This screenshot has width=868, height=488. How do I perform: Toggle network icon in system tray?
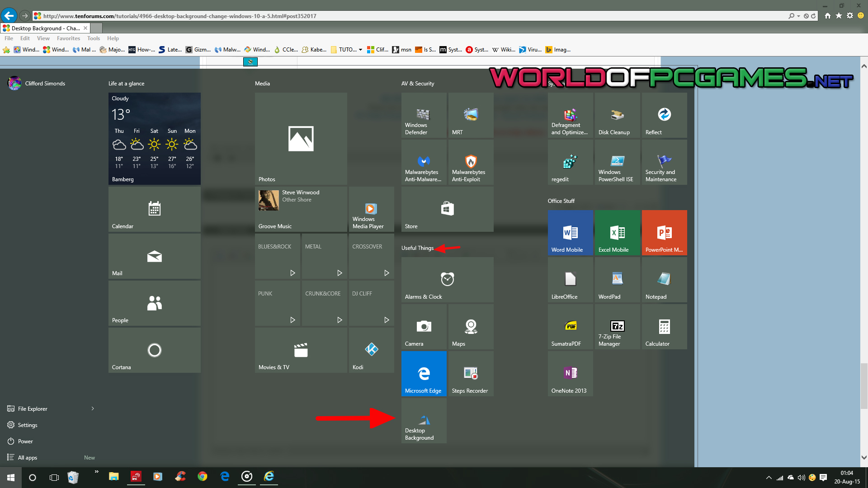pos(778,477)
